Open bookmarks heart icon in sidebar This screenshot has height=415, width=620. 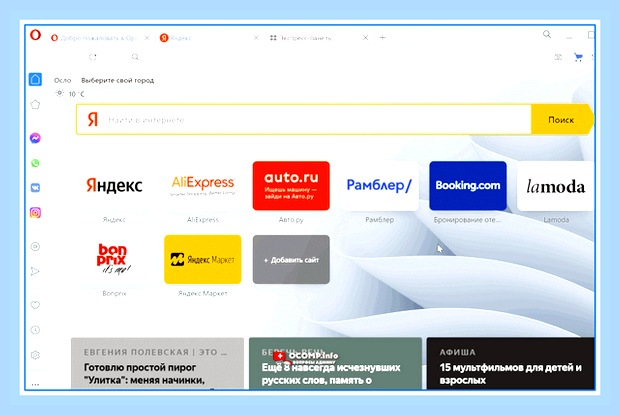tap(35, 305)
